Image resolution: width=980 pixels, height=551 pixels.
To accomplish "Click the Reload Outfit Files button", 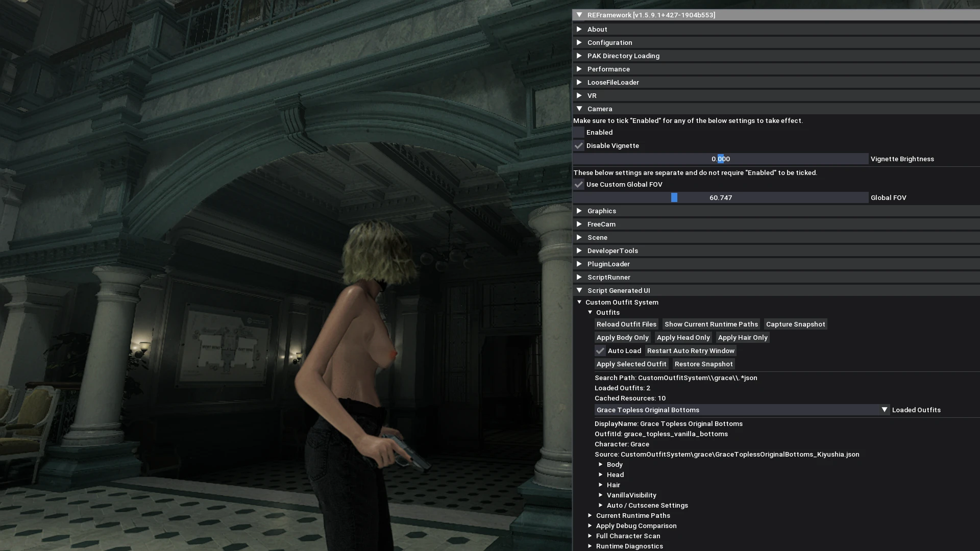I will click(x=626, y=324).
